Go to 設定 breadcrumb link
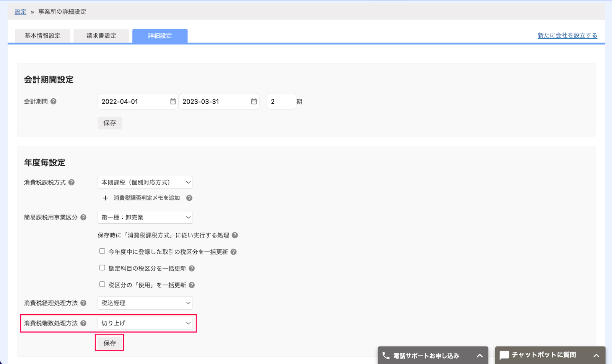This screenshot has height=364, width=612. point(20,11)
